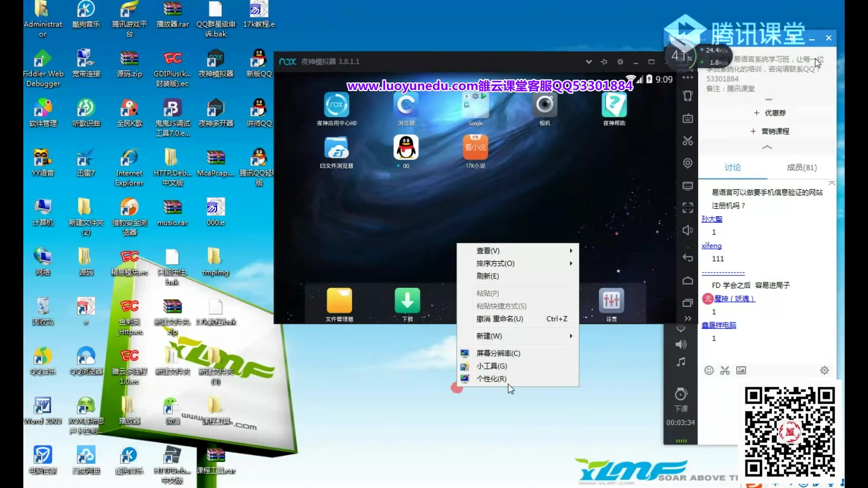
Task: Open the Downloads icon in Nox dock
Action: tap(407, 300)
